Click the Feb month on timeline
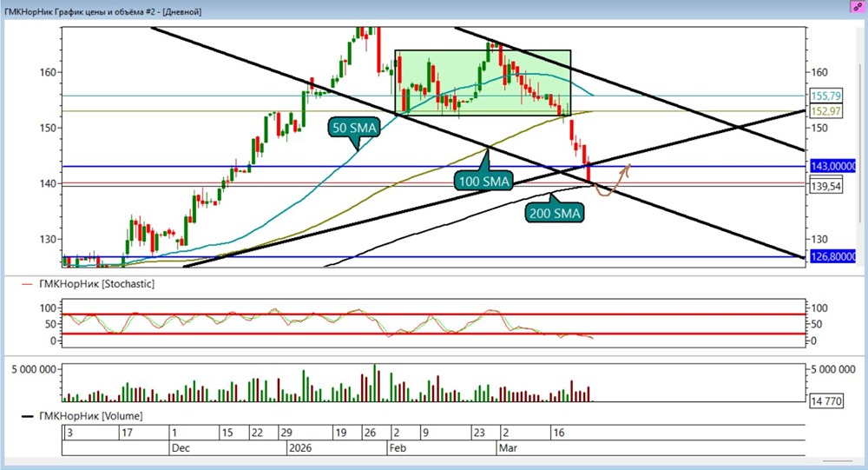This screenshot has width=868, height=470. (x=398, y=447)
